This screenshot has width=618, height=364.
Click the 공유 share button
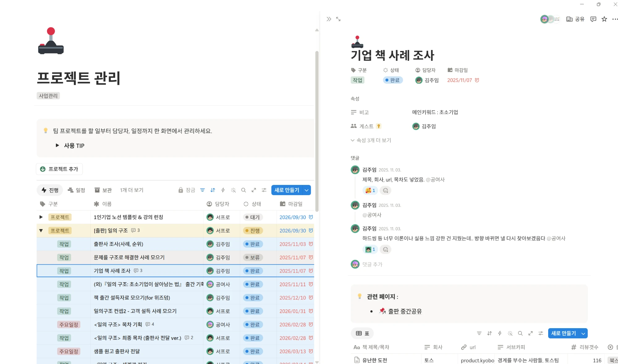(575, 19)
